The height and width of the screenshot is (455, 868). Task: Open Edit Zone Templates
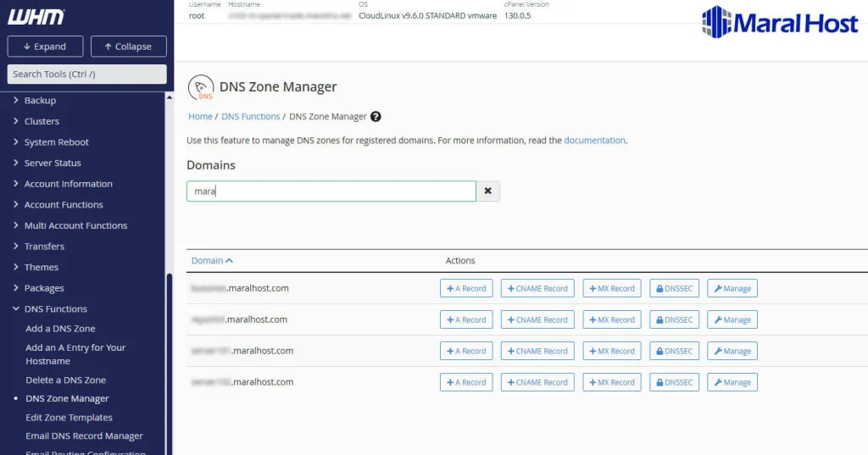coord(69,418)
